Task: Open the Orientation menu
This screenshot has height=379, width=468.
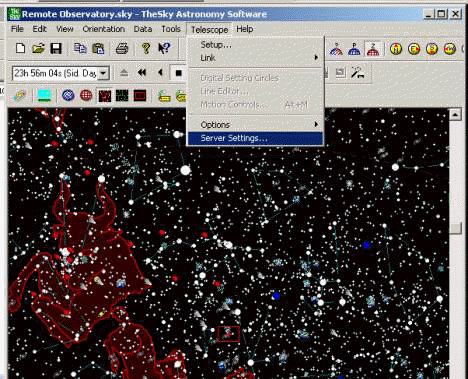Action: click(x=104, y=29)
